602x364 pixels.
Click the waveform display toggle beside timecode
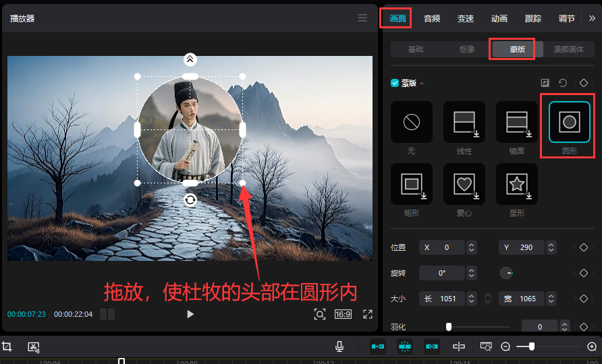(107, 314)
